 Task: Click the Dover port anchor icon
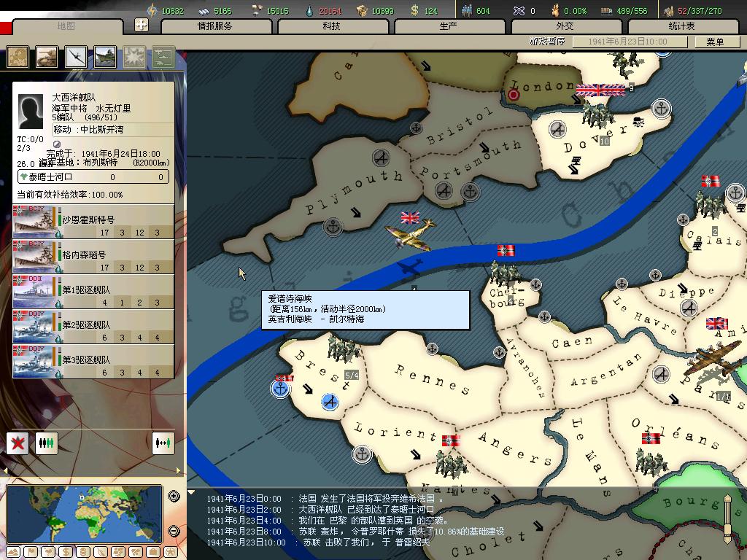661,109
